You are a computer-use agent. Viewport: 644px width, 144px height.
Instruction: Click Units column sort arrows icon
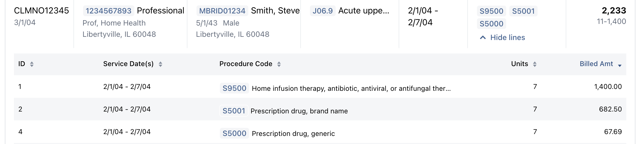535,64
